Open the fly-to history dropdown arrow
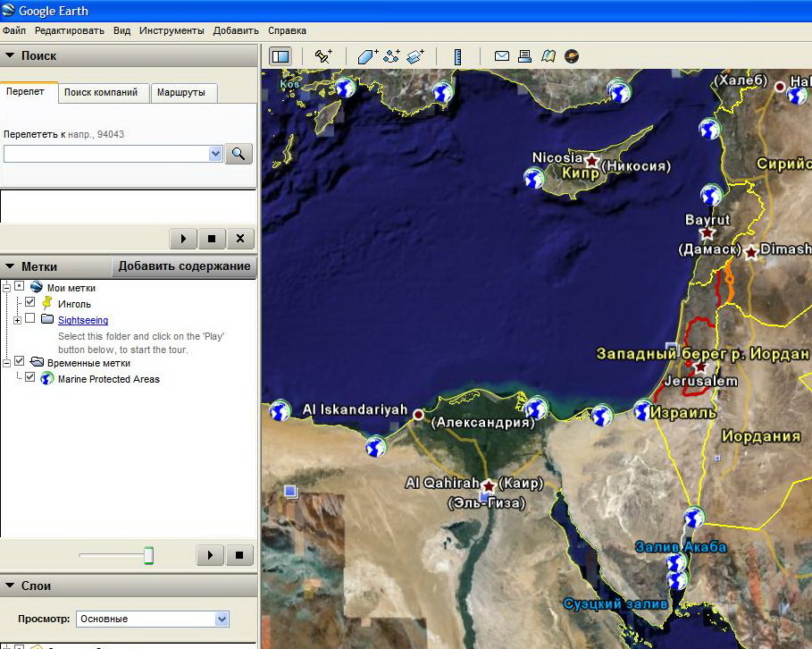Screen dimensions: 812x649 [215, 154]
